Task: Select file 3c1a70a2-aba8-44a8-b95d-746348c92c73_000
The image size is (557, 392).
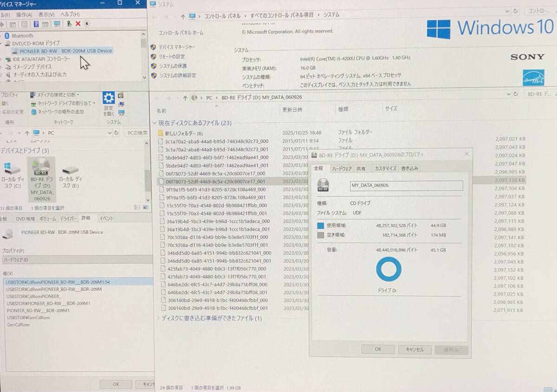Action: point(216,141)
